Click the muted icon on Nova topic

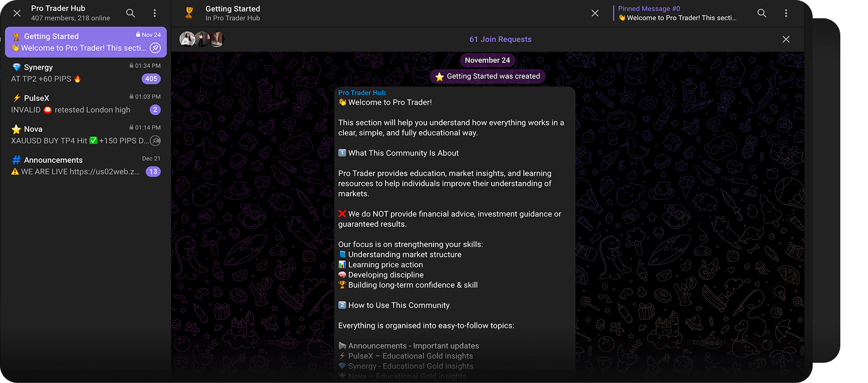pos(155,141)
